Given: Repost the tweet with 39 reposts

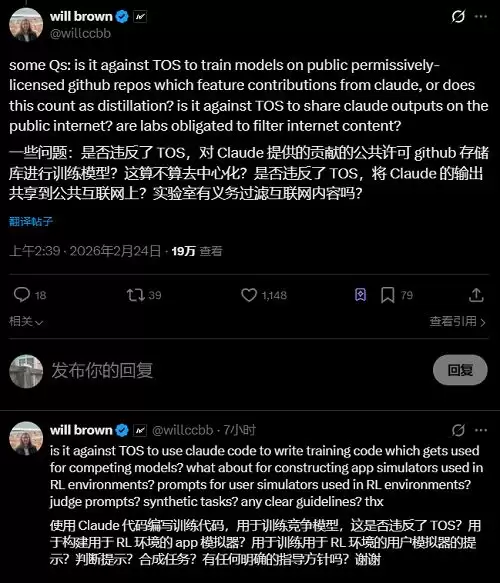Looking at the screenshot, I should click(144, 295).
